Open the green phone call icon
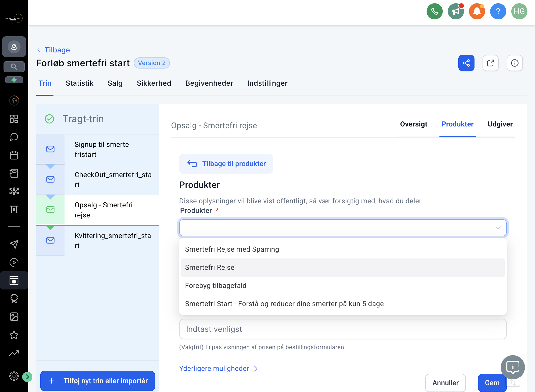The width and height of the screenshot is (535, 392). pos(434,11)
